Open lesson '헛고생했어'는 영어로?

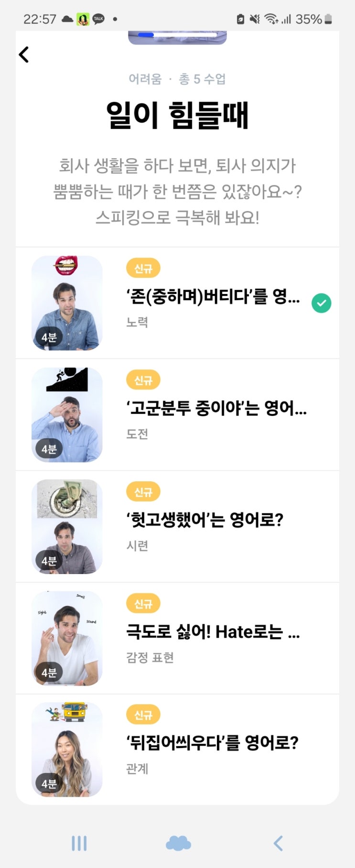[x=205, y=520]
